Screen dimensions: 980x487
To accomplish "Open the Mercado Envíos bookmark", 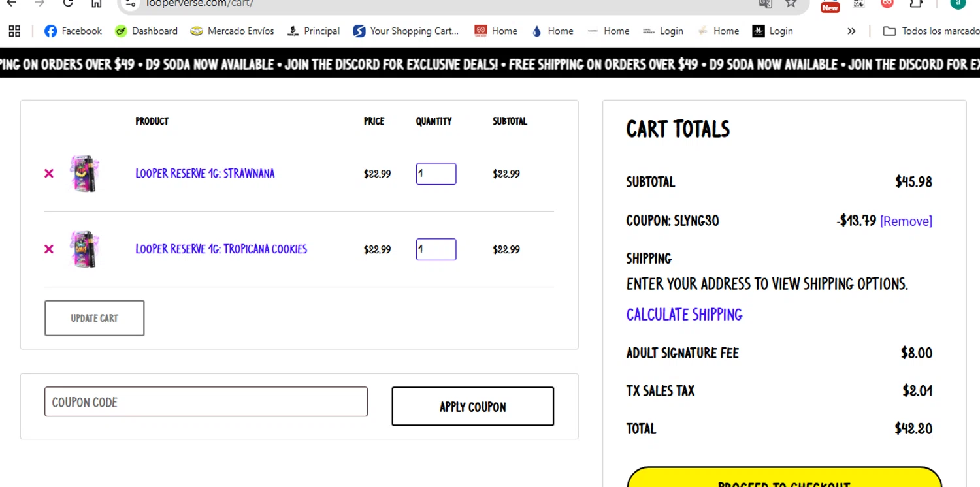I will pos(232,31).
